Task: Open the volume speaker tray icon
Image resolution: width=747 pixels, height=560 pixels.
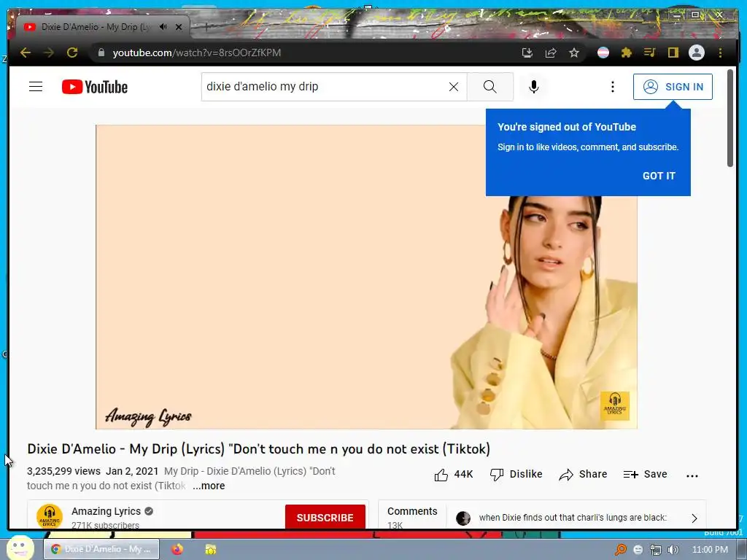Action: tap(673, 550)
